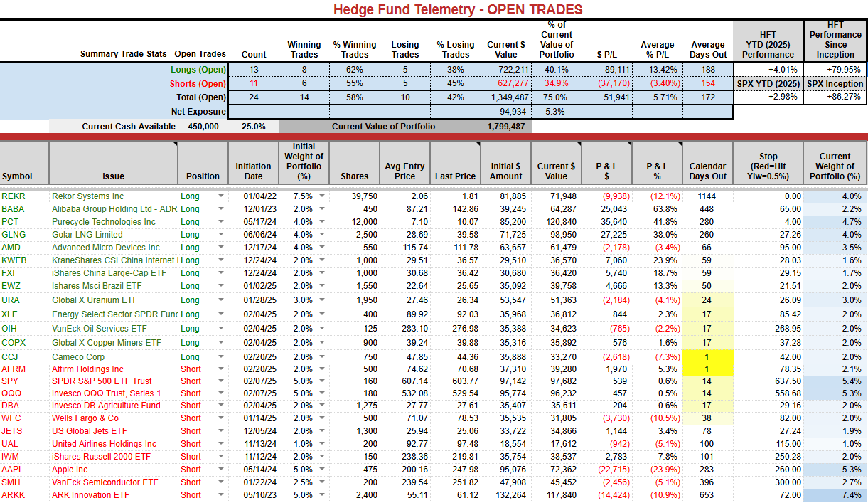
Task: Select BABA gain percentage 63.8%
Action: 657,210
